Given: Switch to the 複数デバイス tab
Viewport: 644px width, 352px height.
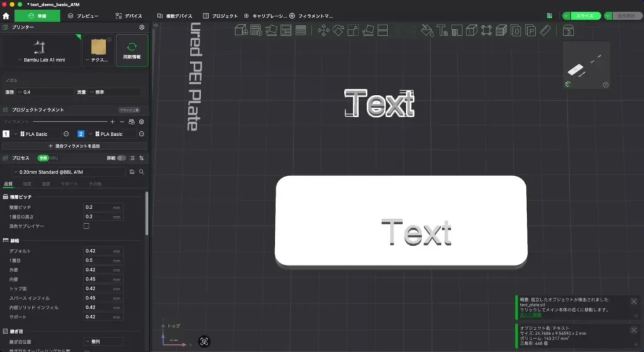Looking at the screenshot, I should coord(175,16).
